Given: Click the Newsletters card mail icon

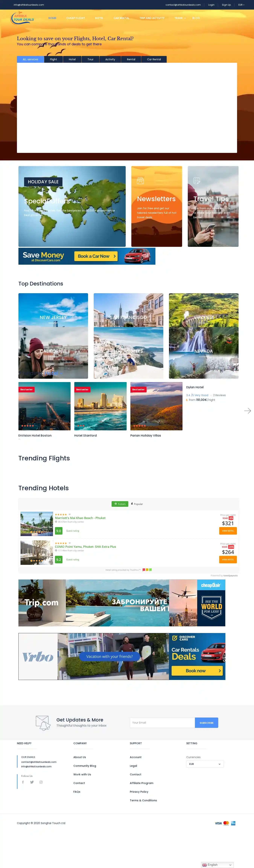Looking at the screenshot, I should point(140,181).
